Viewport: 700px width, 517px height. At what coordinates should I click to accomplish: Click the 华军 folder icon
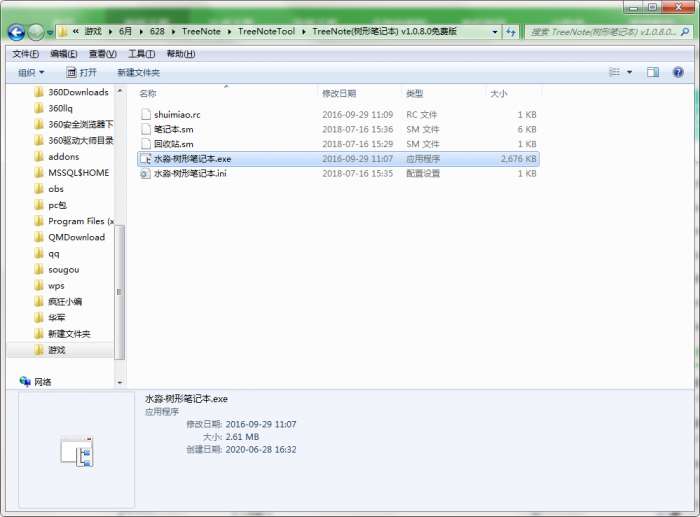tap(39, 317)
